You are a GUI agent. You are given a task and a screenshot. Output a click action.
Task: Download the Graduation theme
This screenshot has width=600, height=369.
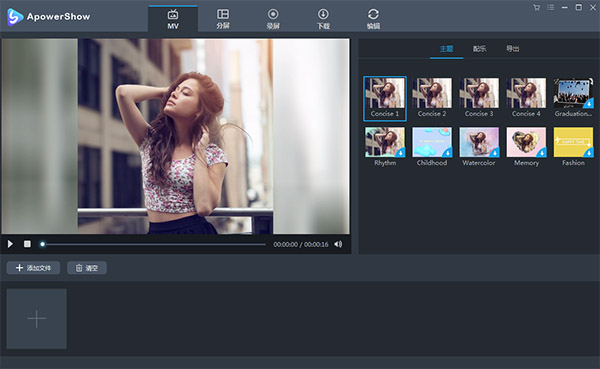589,103
